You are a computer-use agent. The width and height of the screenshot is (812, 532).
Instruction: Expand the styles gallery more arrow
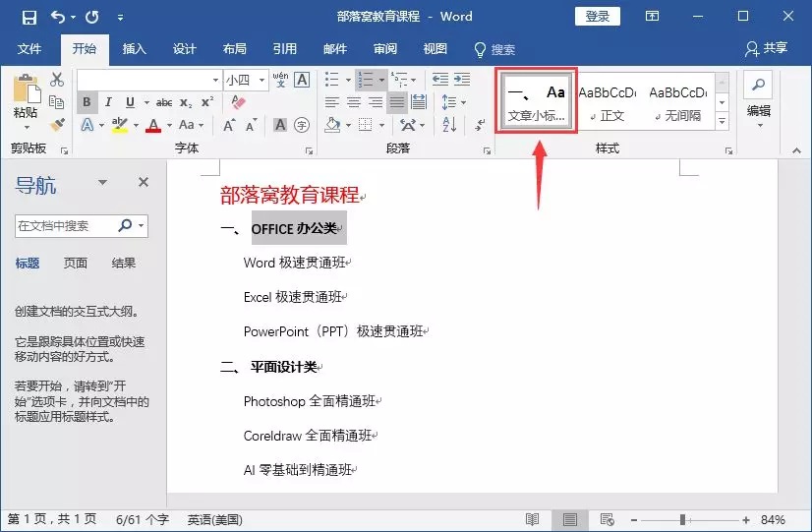point(722,122)
